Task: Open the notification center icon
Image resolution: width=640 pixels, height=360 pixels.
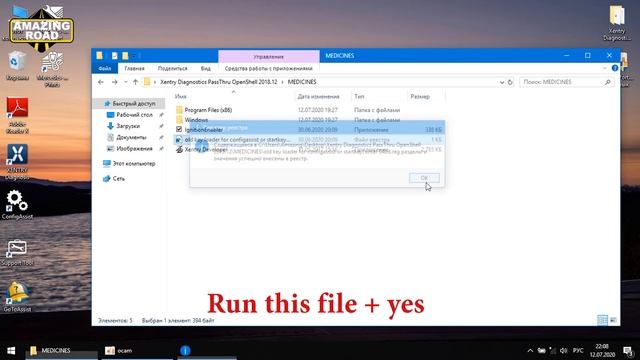Action: pyautogui.click(x=628, y=351)
